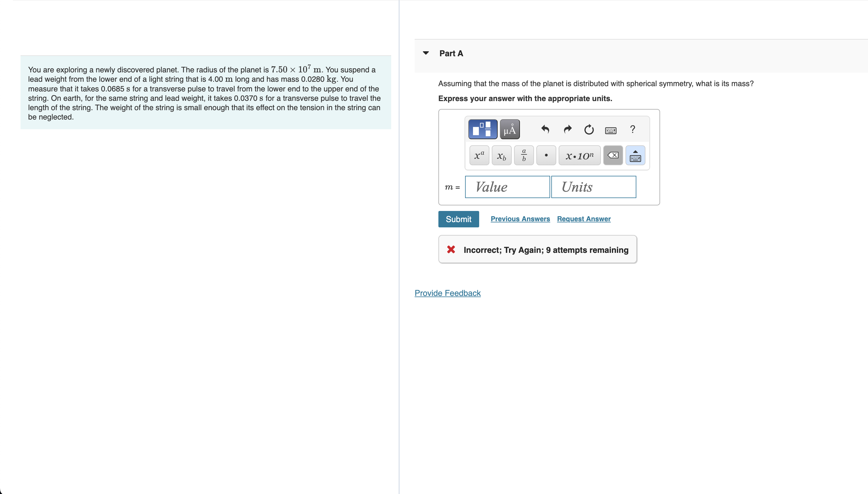This screenshot has height=494, width=868.
Task: Click the undo arrow icon
Action: pos(545,129)
